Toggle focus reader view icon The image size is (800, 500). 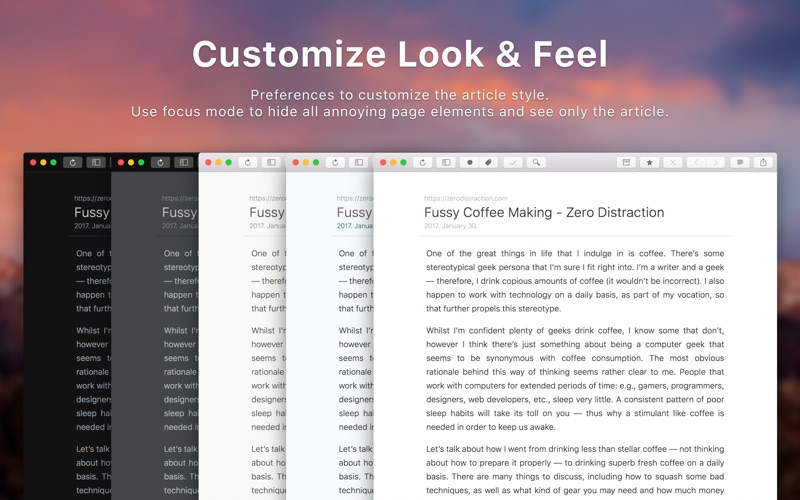741,162
